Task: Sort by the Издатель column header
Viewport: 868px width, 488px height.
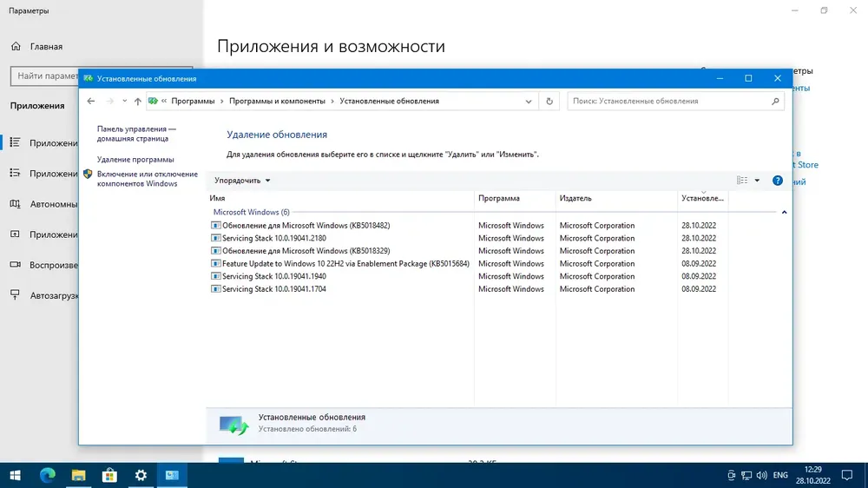Action: pyautogui.click(x=616, y=198)
